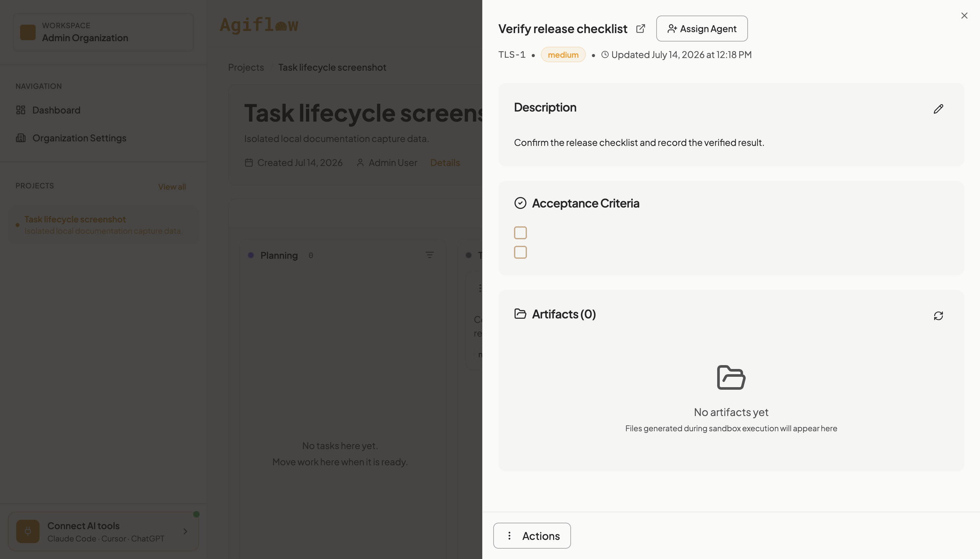Click the Planning column header
The image size is (980, 559).
point(279,255)
